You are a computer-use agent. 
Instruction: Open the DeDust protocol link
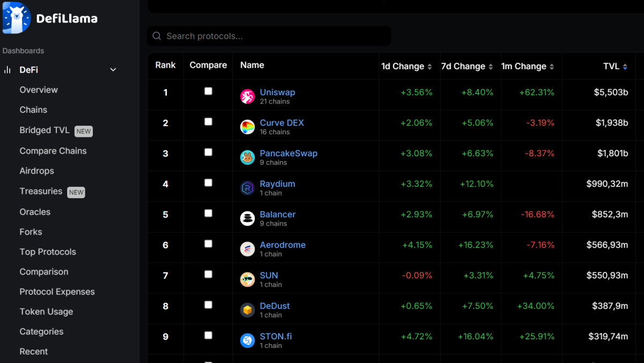(275, 306)
